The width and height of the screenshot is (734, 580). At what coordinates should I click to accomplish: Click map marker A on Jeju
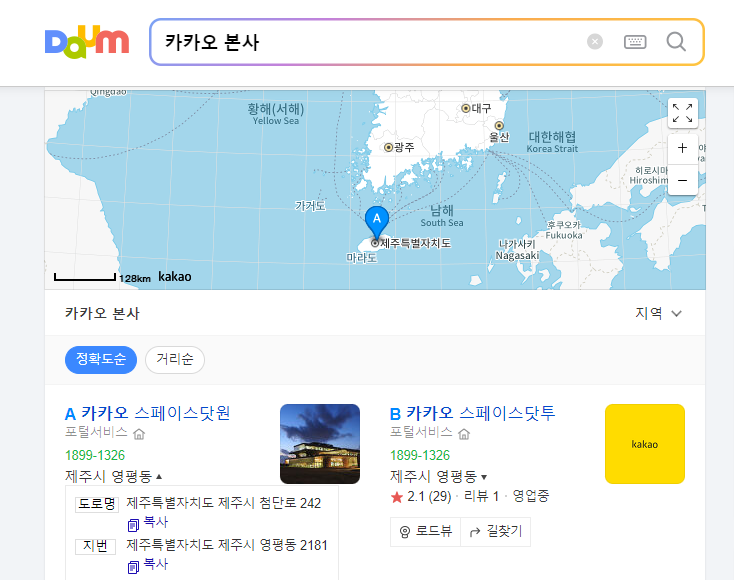(377, 221)
